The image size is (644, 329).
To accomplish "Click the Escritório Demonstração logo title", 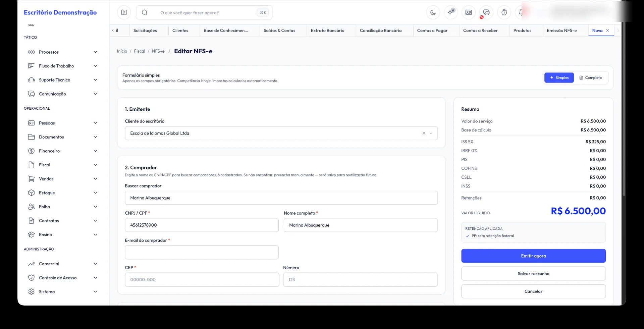I will (x=60, y=12).
